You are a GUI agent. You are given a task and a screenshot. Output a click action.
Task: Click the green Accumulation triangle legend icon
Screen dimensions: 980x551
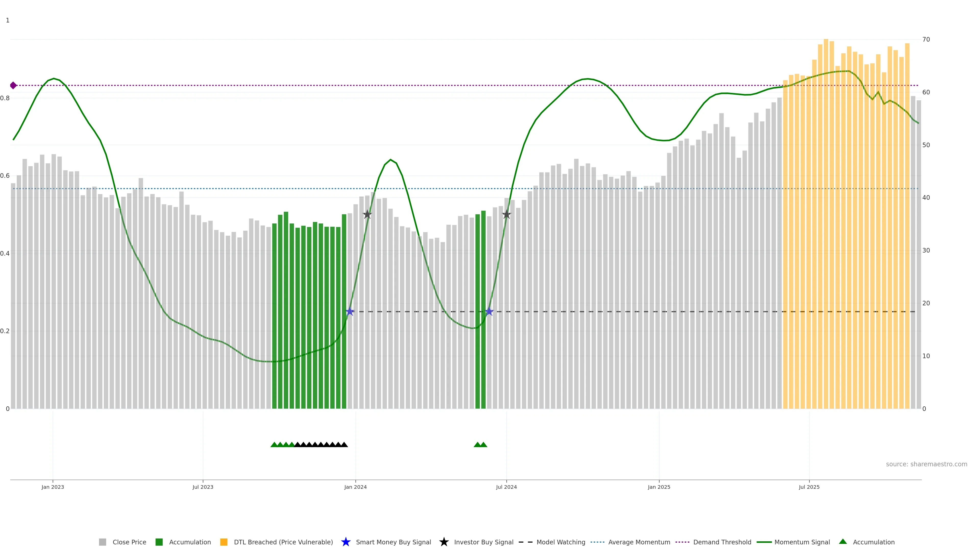coord(843,542)
